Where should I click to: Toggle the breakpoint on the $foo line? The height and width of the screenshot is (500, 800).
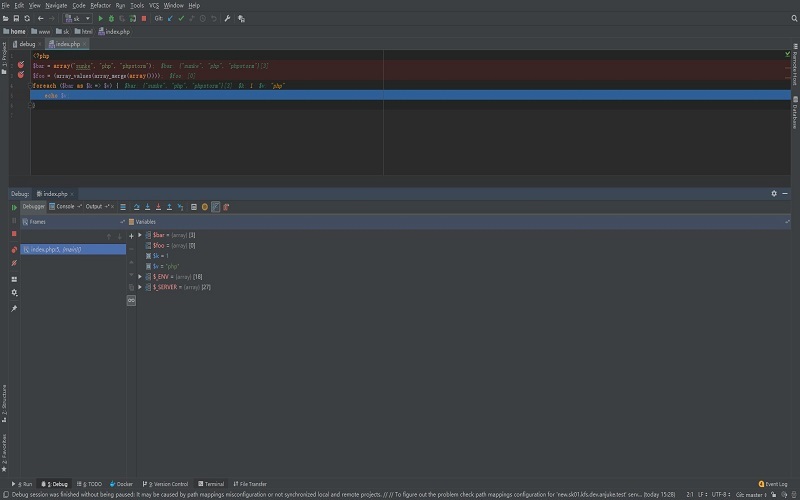point(20,75)
